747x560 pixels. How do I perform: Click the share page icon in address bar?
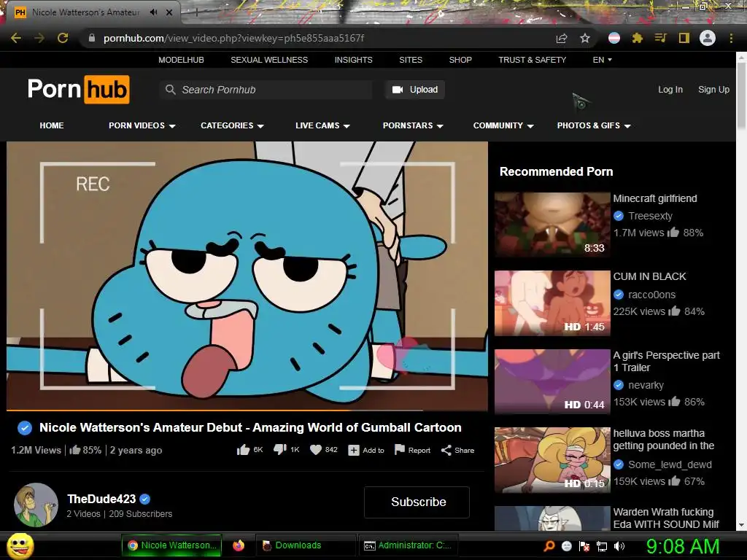[562, 38]
